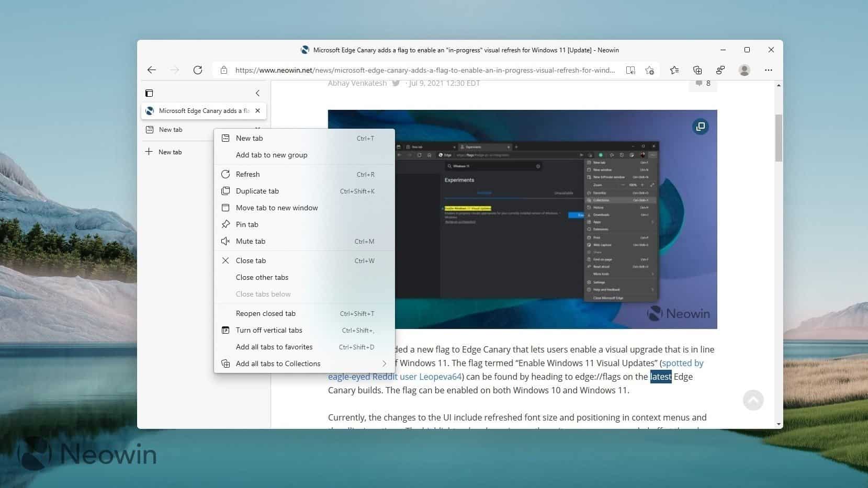This screenshot has height=488, width=868.
Task: Select Pin tab in context menu
Action: click(x=247, y=224)
